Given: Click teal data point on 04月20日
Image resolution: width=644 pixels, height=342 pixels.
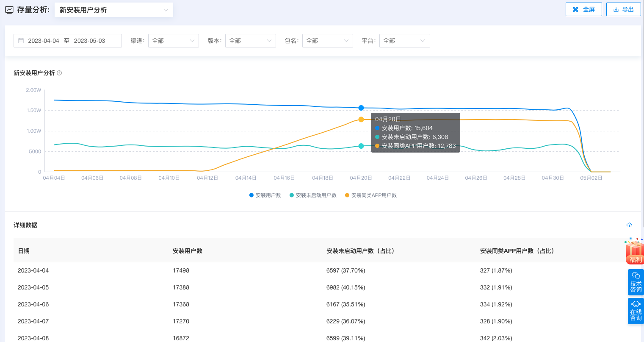Looking at the screenshot, I should tap(361, 146).
